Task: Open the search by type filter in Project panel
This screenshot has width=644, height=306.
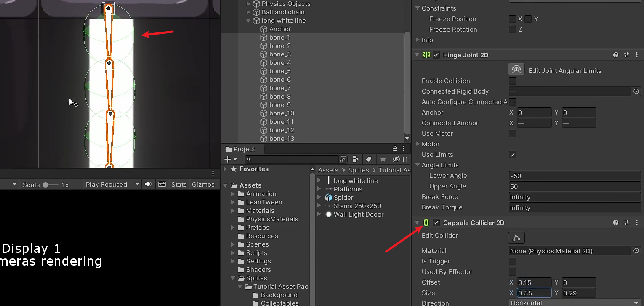Action: (355, 159)
